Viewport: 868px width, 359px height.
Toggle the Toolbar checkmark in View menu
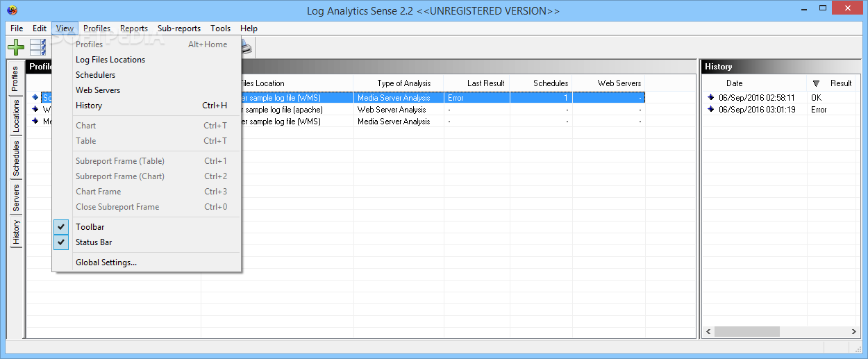(62, 227)
